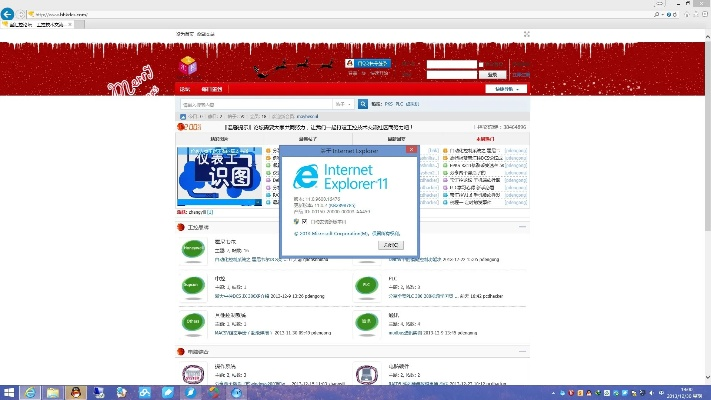Open the address bar dropdown arrow

(x=662, y=15)
